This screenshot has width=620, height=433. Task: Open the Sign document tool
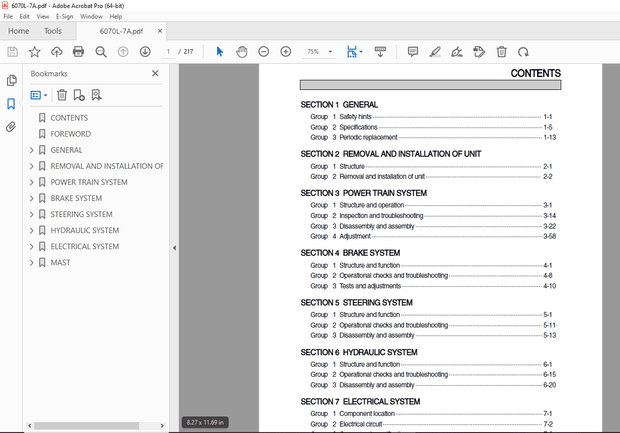point(457,52)
